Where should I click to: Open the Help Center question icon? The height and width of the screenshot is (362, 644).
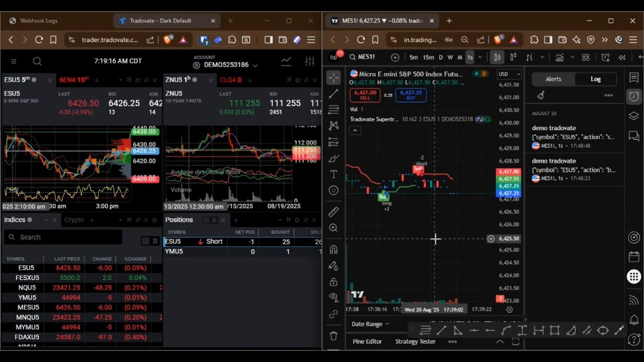(634, 340)
